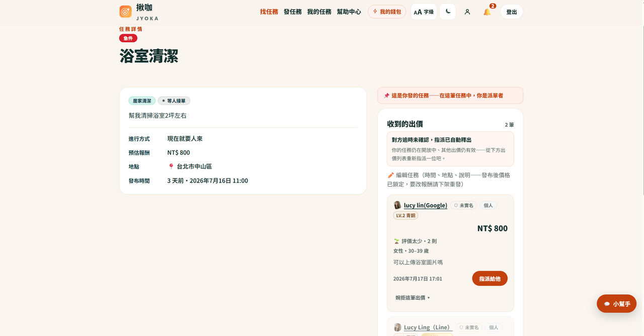The image size is (644, 336).
Task: Click the 登出 logout button
Action: click(x=512, y=12)
